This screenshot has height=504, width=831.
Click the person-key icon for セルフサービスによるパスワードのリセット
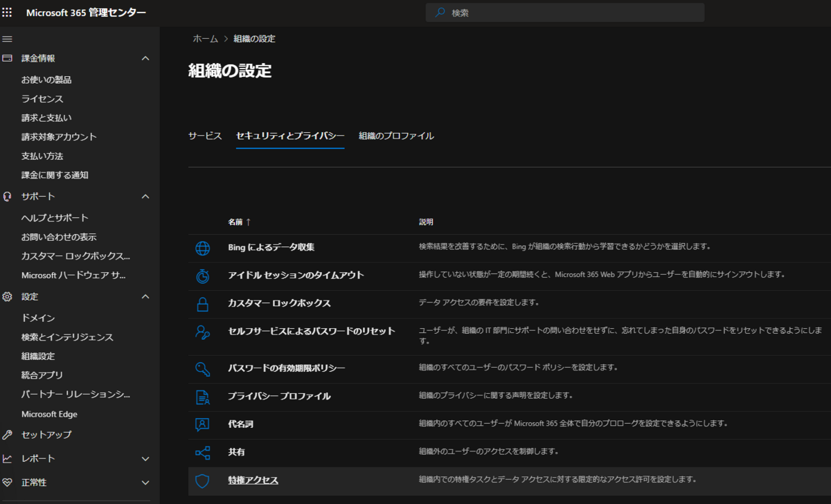pyautogui.click(x=202, y=332)
